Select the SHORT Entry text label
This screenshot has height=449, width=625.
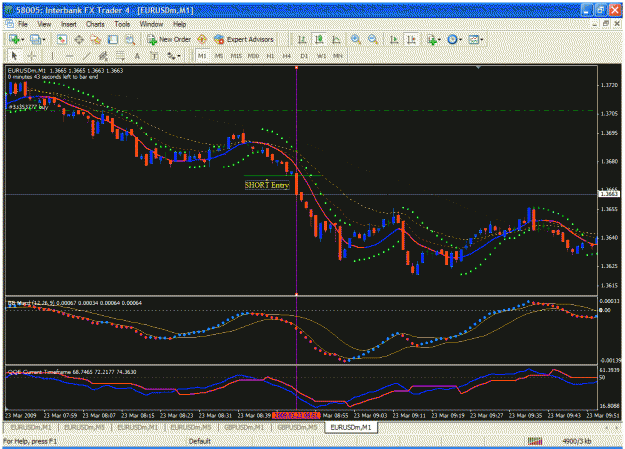267,185
